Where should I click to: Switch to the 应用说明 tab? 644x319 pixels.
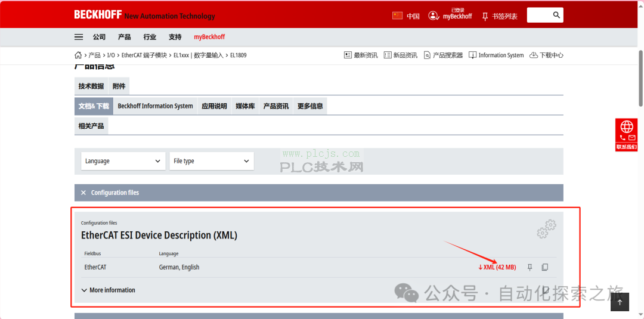tap(215, 106)
